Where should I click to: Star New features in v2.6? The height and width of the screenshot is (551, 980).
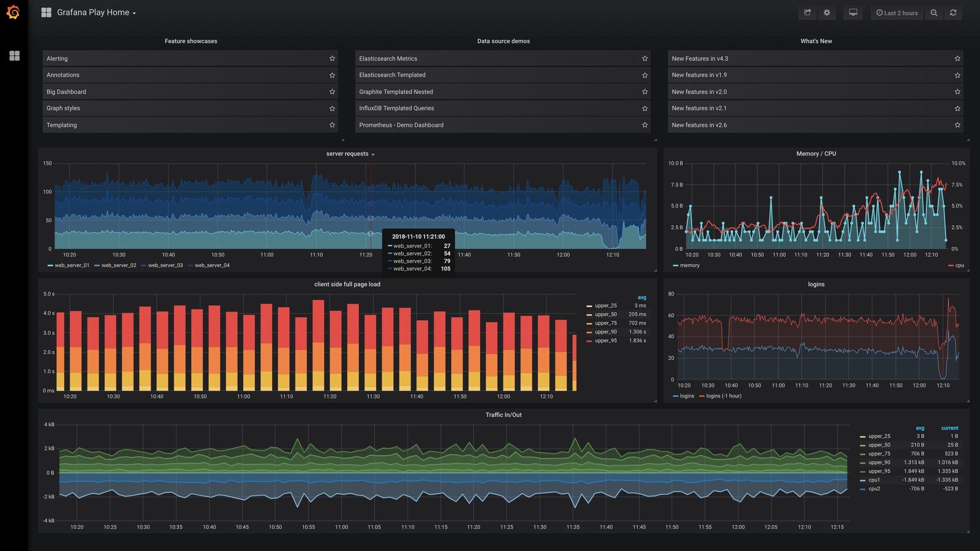pos(957,125)
